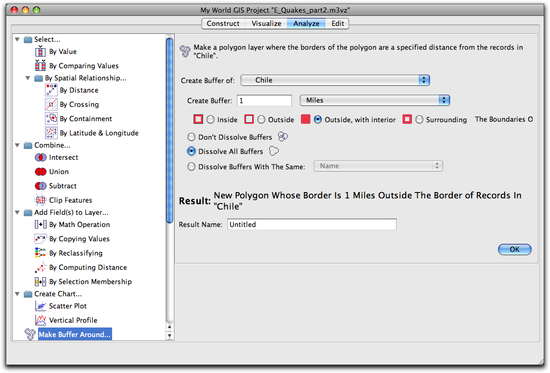Click the Union icon in Combine
The width and height of the screenshot is (550, 373).
point(40,172)
